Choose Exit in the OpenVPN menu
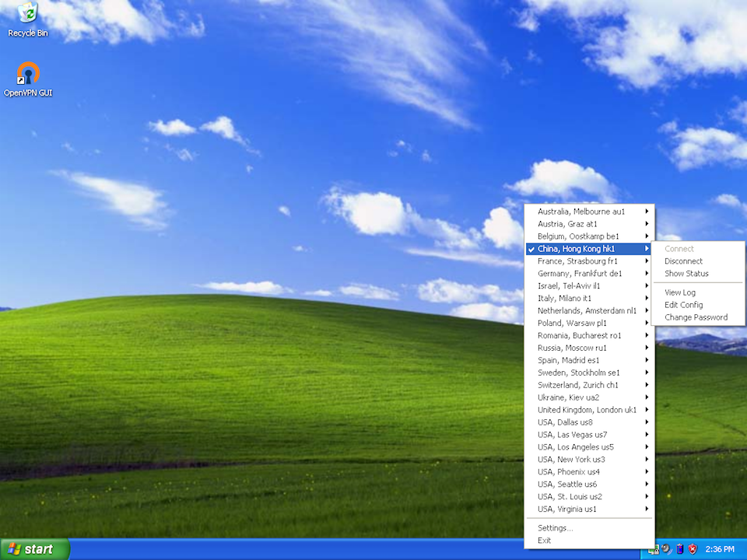Image resolution: width=747 pixels, height=560 pixels. (x=544, y=541)
